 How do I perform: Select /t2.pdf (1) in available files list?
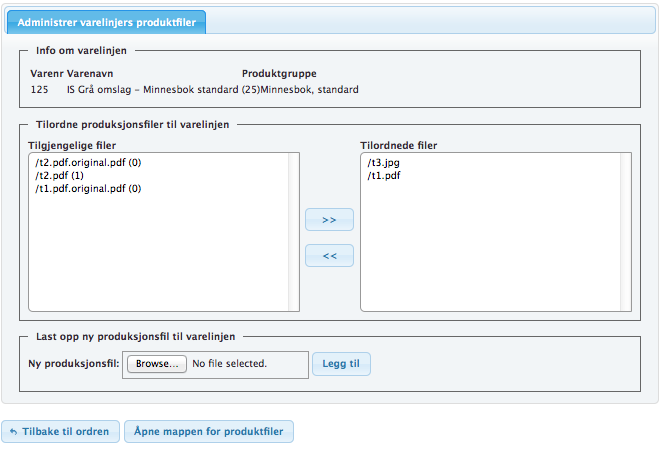[59, 175]
